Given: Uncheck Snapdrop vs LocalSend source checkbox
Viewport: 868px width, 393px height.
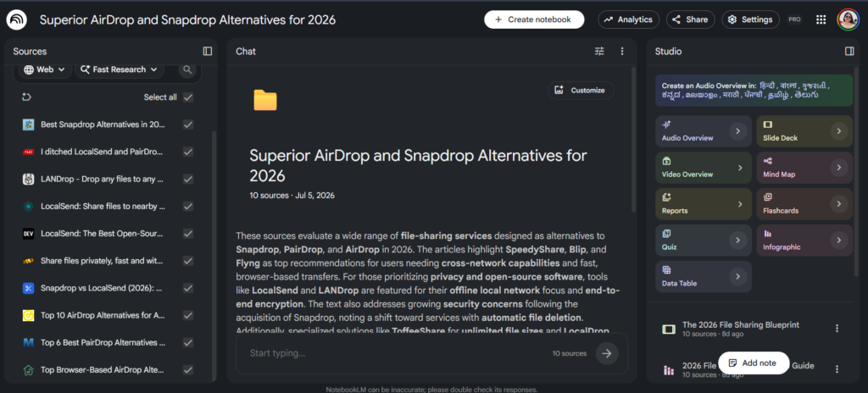Looking at the screenshot, I should pyautogui.click(x=188, y=288).
